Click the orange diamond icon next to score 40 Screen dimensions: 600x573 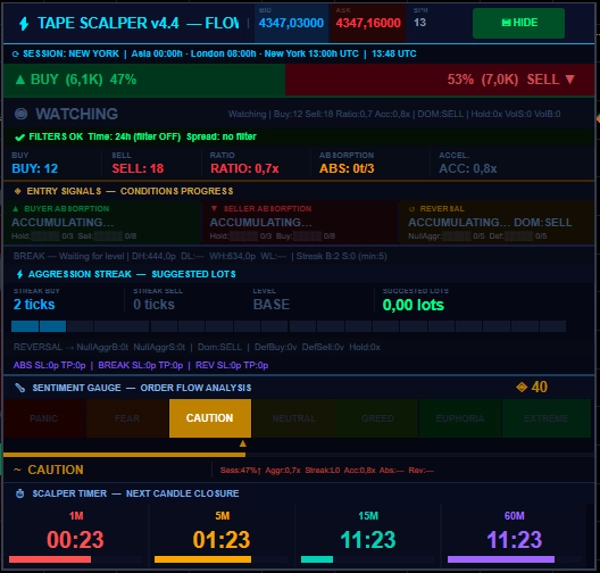point(521,387)
